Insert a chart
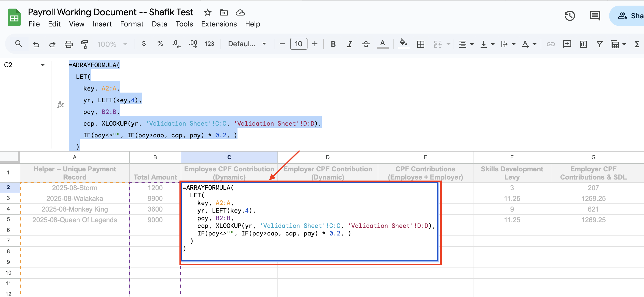 click(583, 44)
